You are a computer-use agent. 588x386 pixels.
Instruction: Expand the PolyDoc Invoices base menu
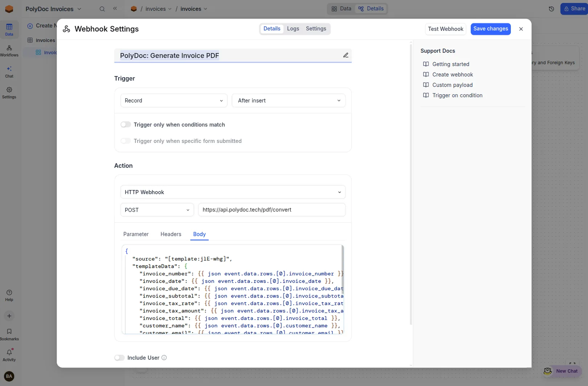click(x=53, y=9)
